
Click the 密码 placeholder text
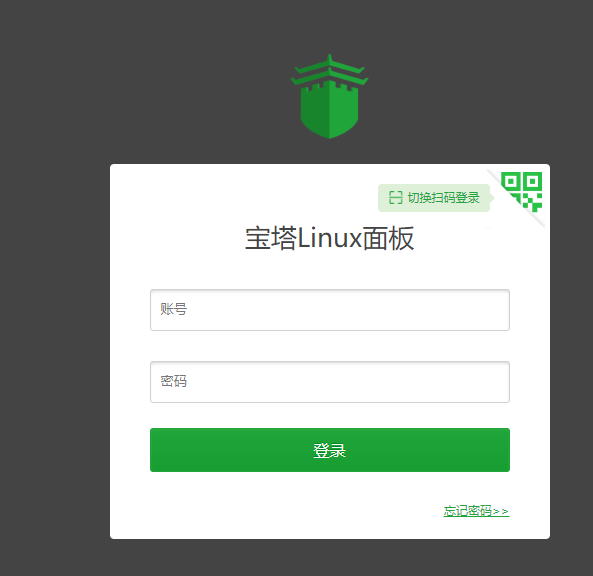pyautogui.click(x=174, y=381)
